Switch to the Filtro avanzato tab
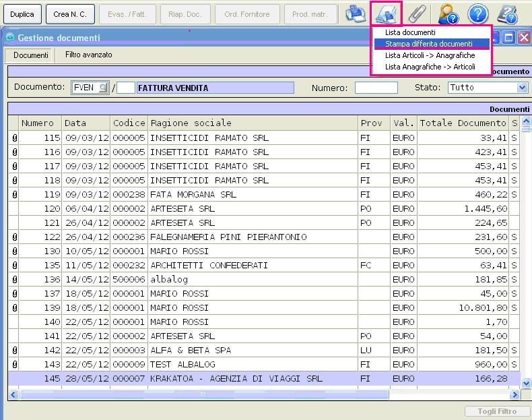The height and width of the screenshot is (420, 532). coord(88,55)
